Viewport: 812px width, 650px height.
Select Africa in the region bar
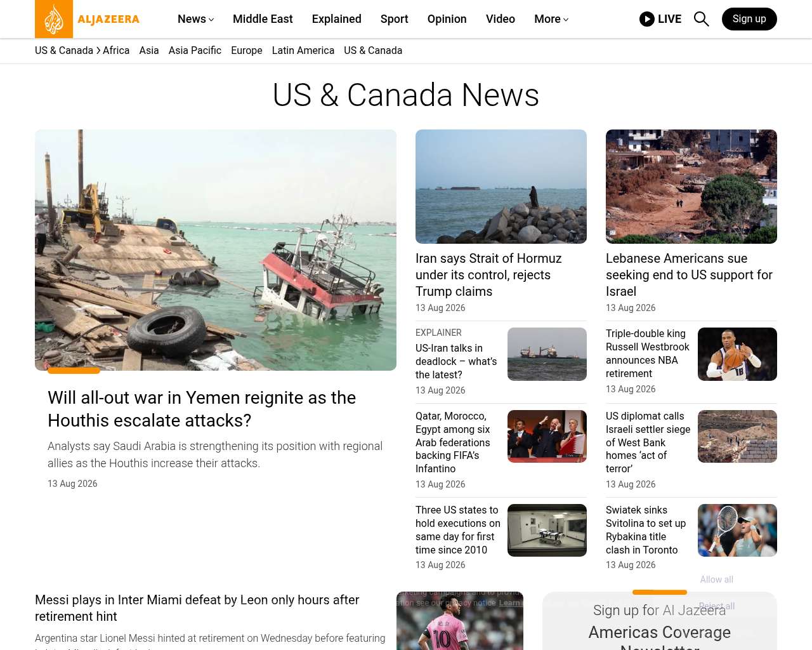coord(116,51)
